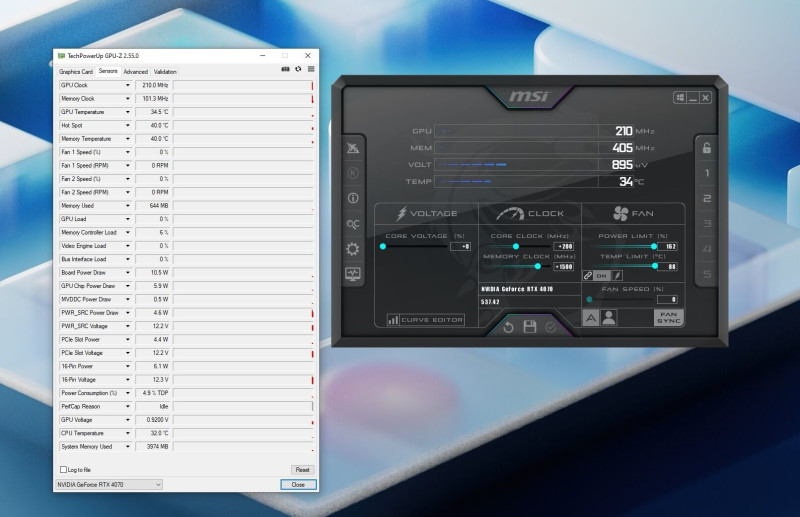Click the Fan Speed value field
Screen dimensions: 800x517
[667, 300]
